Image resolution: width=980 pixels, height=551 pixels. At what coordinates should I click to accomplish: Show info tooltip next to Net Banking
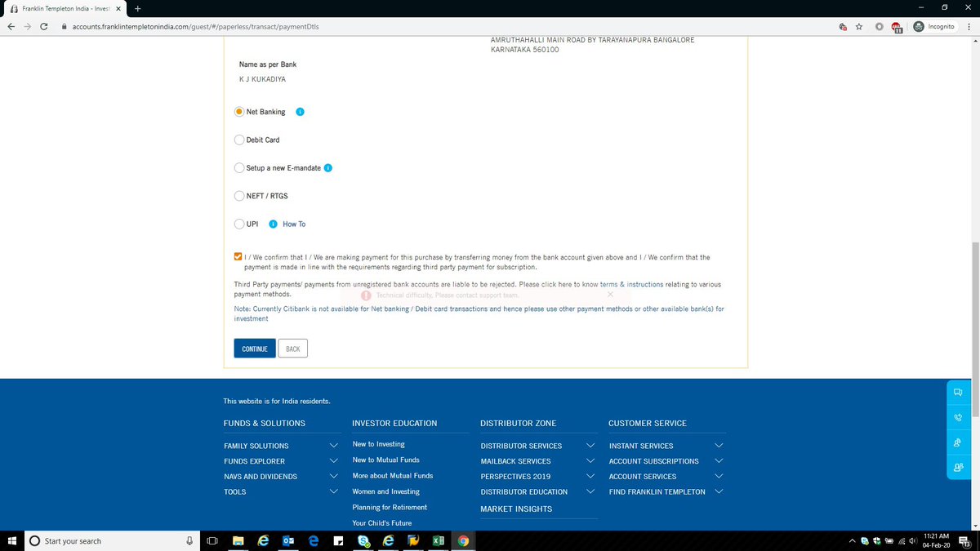(300, 112)
